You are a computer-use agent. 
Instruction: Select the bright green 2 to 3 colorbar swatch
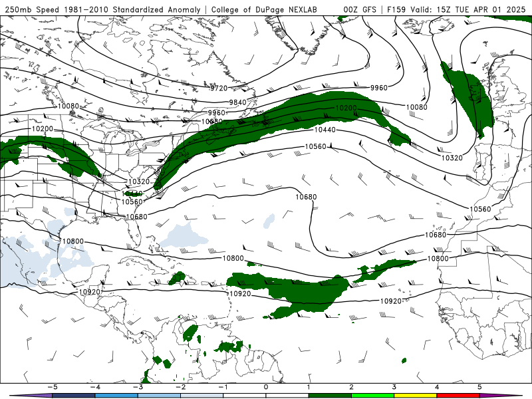pyautogui.click(x=372, y=396)
